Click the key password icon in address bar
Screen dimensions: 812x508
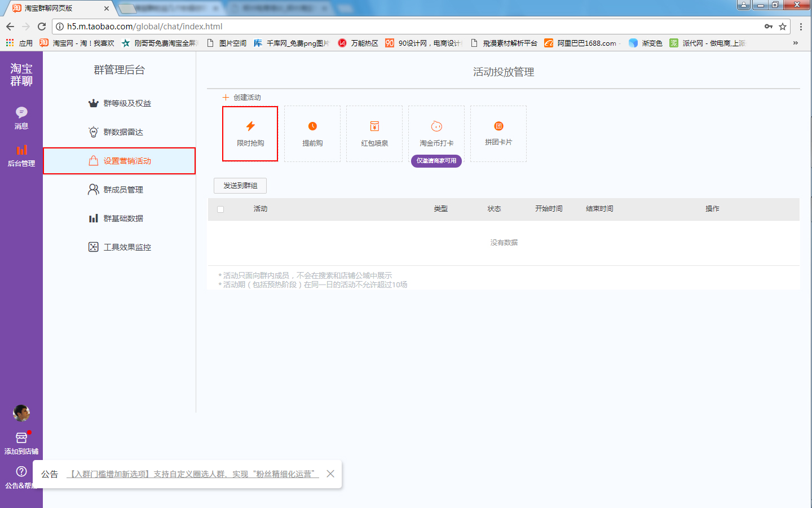(769, 27)
